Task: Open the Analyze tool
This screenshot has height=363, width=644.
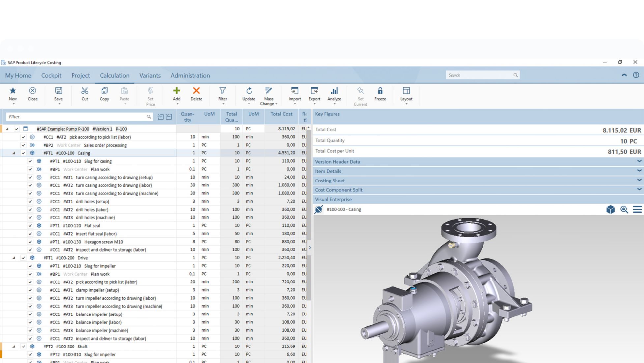Action: [x=334, y=95]
